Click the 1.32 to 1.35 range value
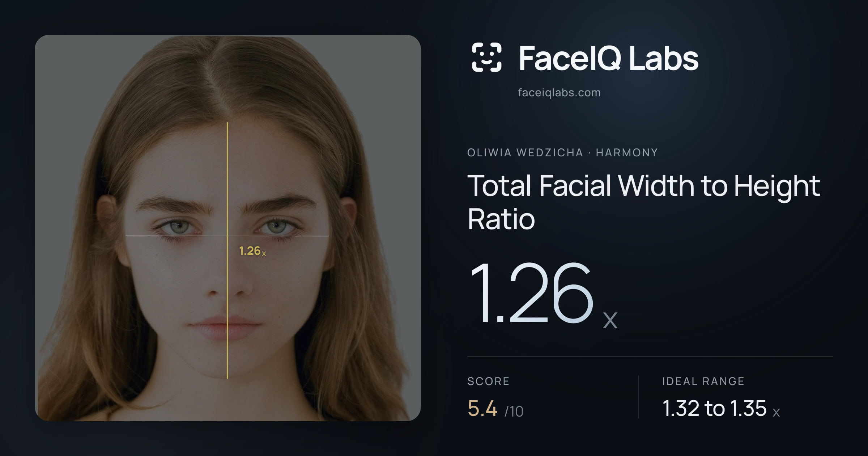Screen dimensions: 868x456 coord(721,409)
